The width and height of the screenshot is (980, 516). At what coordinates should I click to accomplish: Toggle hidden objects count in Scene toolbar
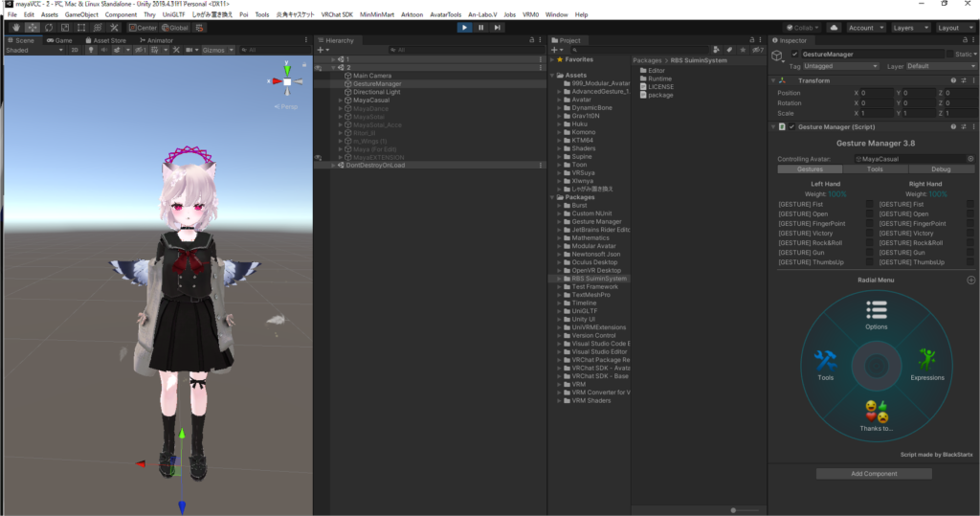coord(141,50)
